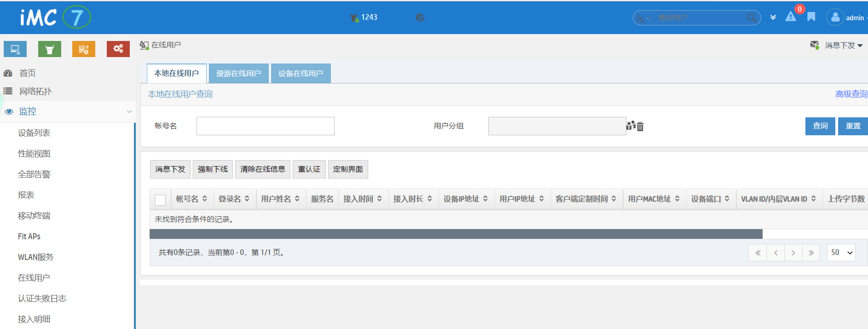Click the message delivery envelope icon
This screenshot has width=868, height=329.
pyautogui.click(x=815, y=45)
